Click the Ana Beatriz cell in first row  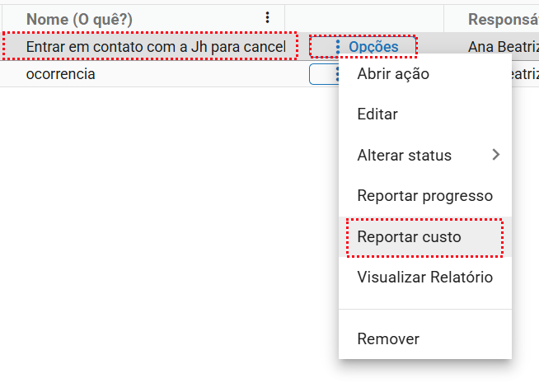pyautogui.click(x=503, y=47)
